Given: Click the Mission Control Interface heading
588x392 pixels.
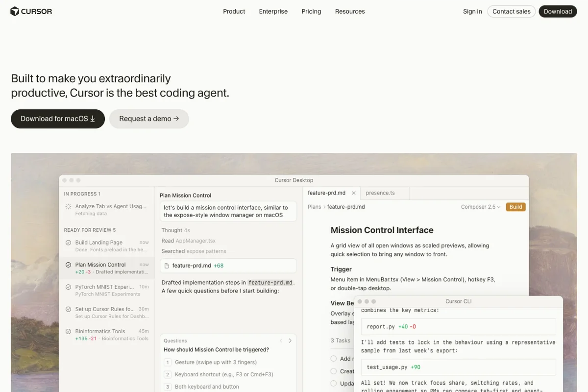Looking at the screenshot, I should [382, 230].
